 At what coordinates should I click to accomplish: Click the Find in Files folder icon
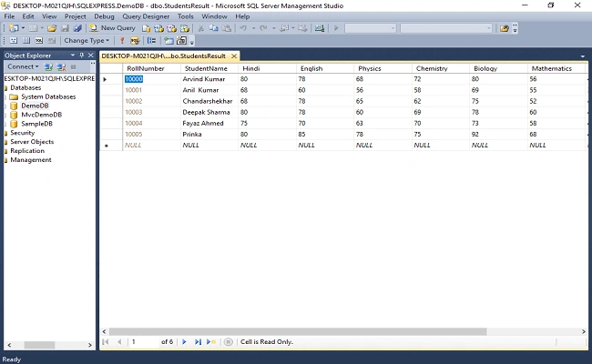[504, 28]
